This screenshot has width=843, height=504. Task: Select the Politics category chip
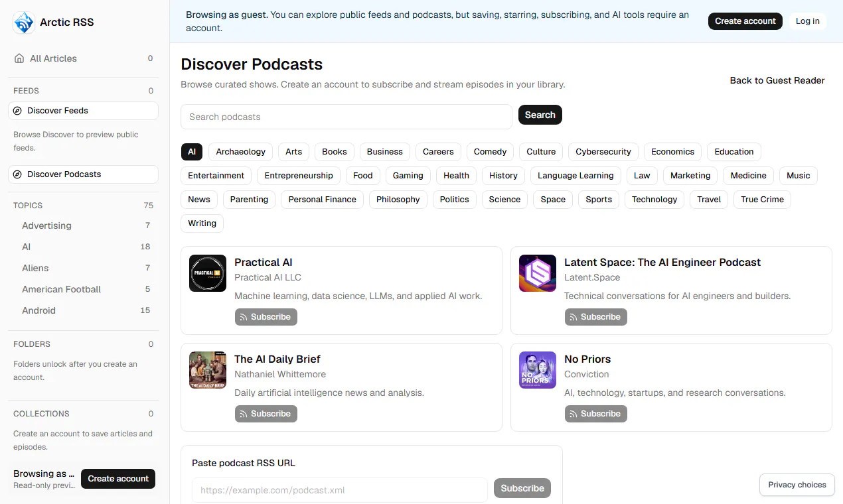click(455, 200)
